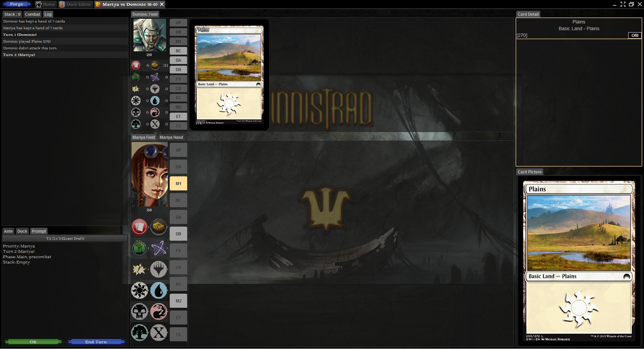The height and width of the screenshot is (349, 644).
Task: Open Mariya's library zone icon
Action: [158, 227]
